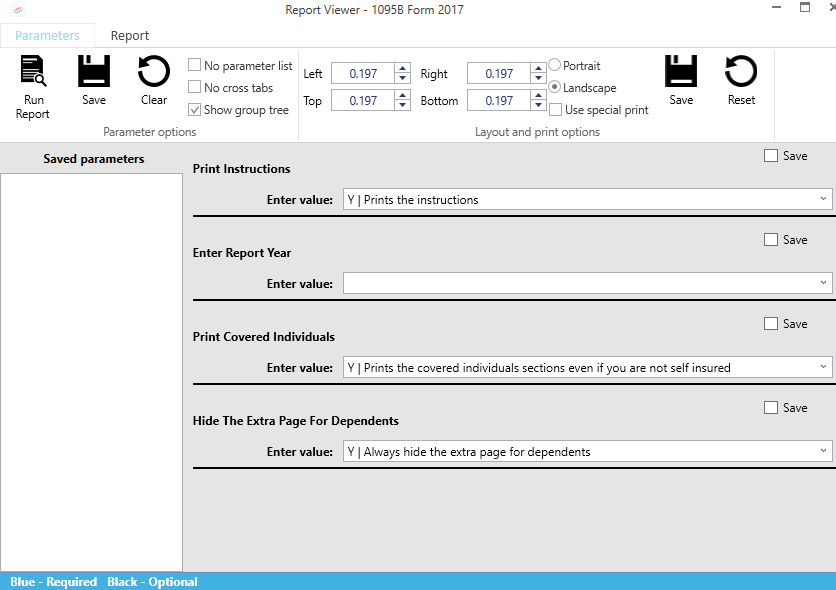Enable No cross tabs checkbox
Screen dimensions: 836x590
195,87
